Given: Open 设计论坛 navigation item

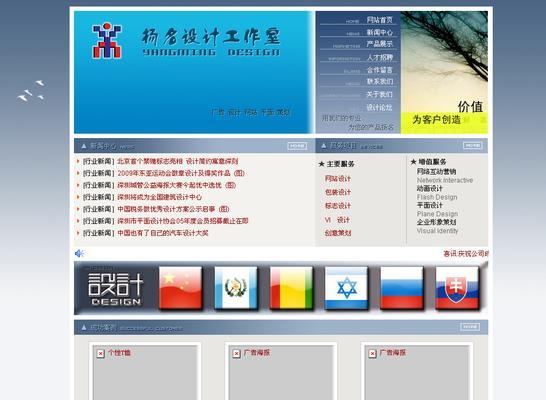Looking at the screenshot, I should point(380,108).
